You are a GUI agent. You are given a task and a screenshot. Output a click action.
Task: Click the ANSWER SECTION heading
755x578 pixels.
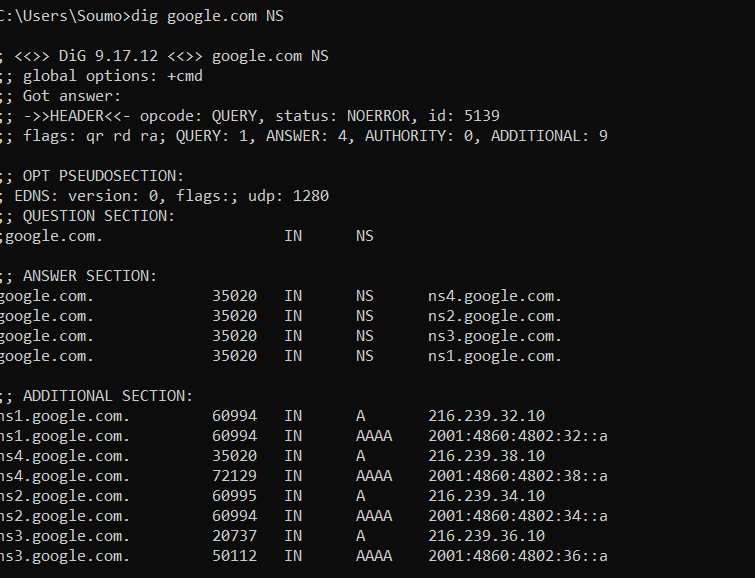click(x=90, y=276)
